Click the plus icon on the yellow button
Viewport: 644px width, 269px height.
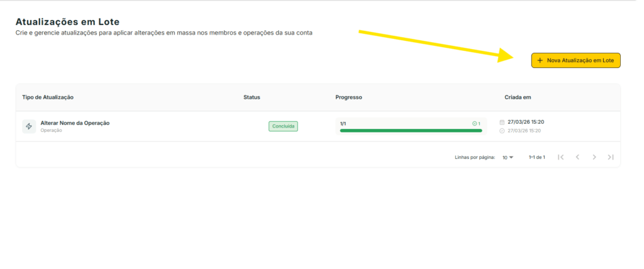point(540,60)
